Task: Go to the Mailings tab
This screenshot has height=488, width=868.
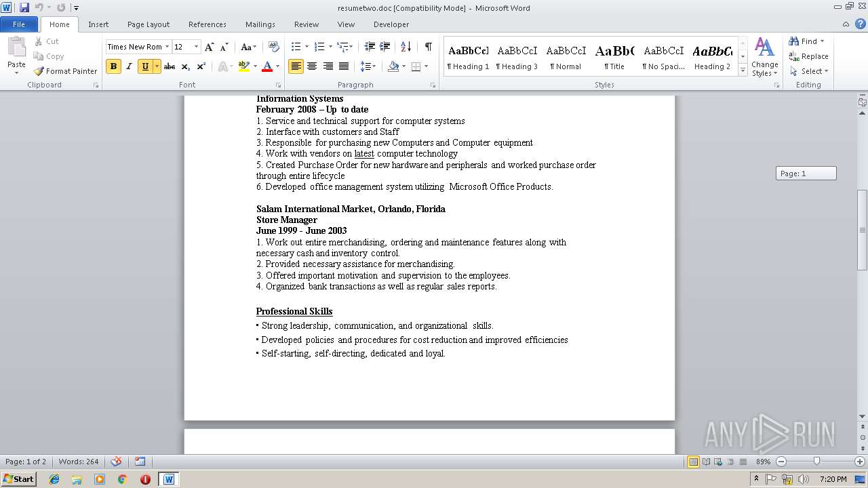Action: [x=260, y=24]
